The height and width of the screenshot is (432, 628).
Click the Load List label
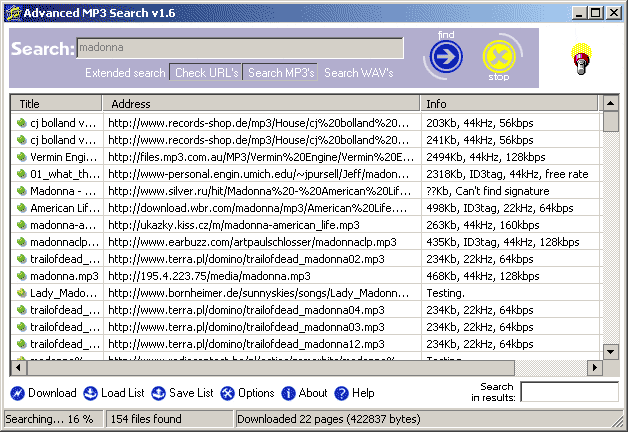pyautogui.click(x=123, y=393)
